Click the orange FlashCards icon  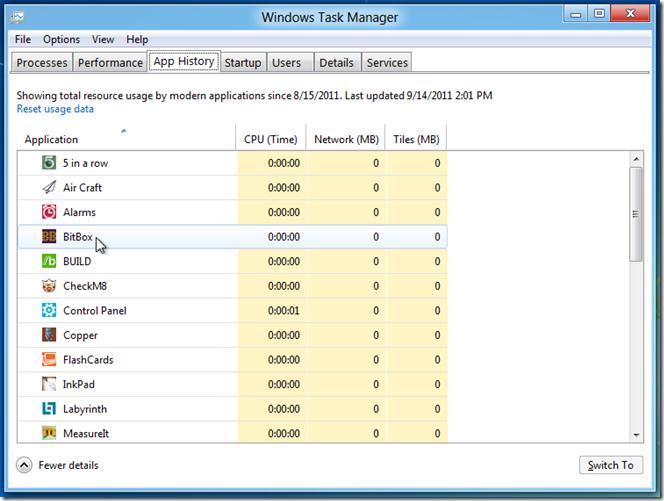click(49, 359)
